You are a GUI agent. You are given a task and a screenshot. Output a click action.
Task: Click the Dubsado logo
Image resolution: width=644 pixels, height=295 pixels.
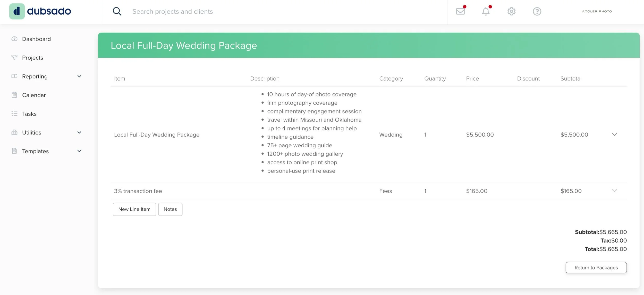[40, 11]
